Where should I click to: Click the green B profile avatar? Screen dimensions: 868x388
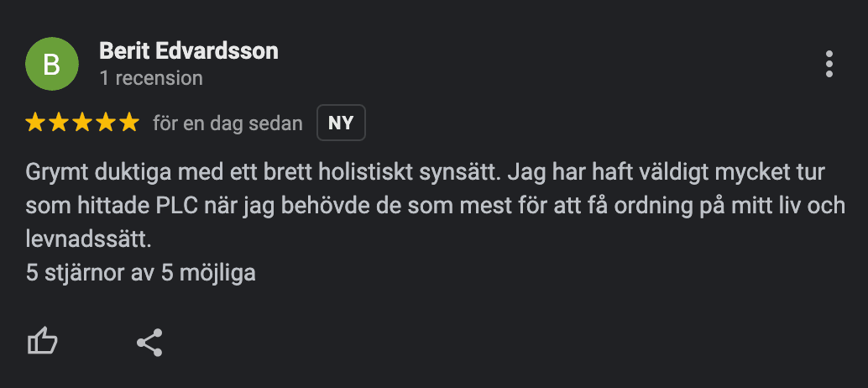52,64
